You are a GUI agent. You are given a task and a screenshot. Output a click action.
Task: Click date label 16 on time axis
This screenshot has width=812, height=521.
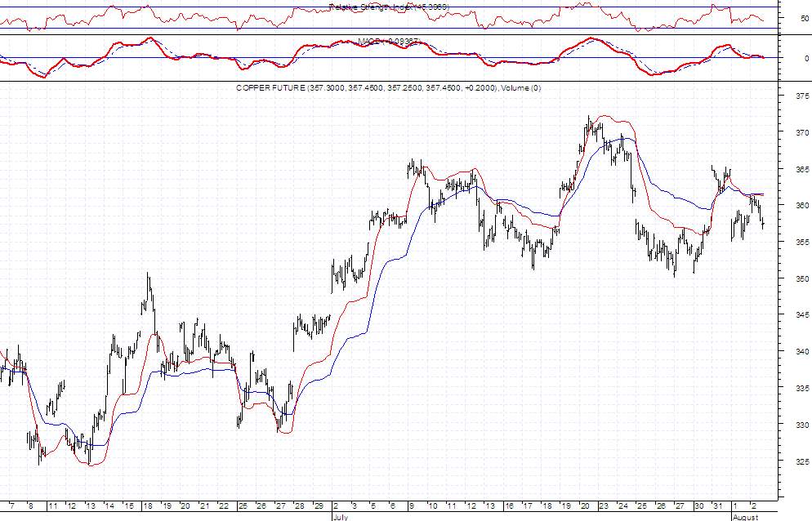click(x=509, y=506)
